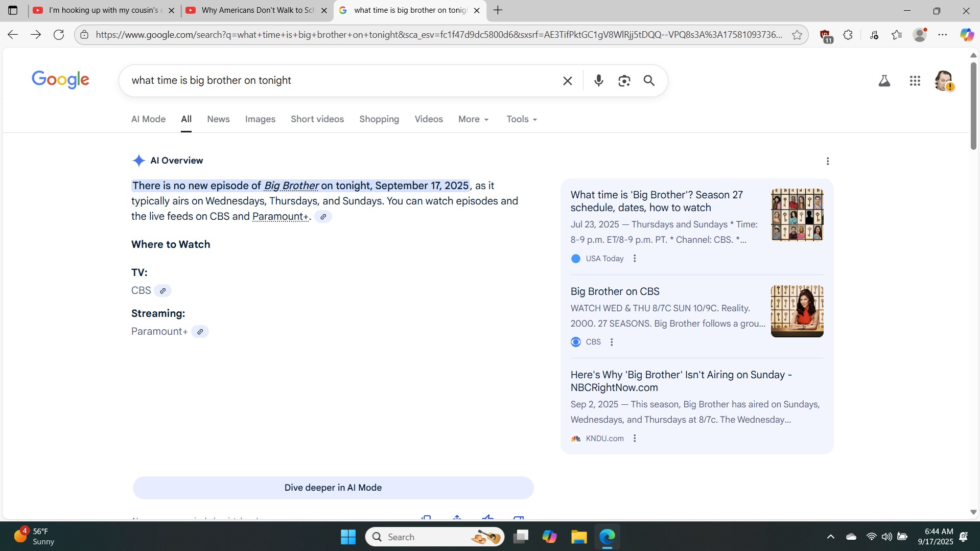Go back with browser back arrow

coord(13,35)
